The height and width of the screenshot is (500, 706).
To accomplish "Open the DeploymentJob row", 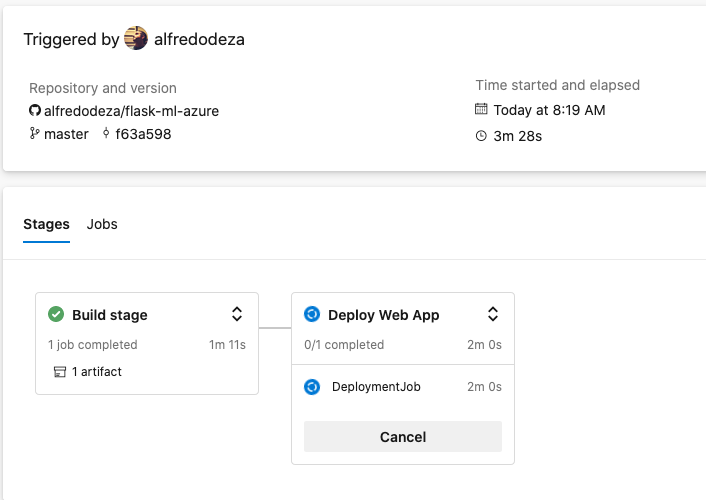I will pos(376,387).
